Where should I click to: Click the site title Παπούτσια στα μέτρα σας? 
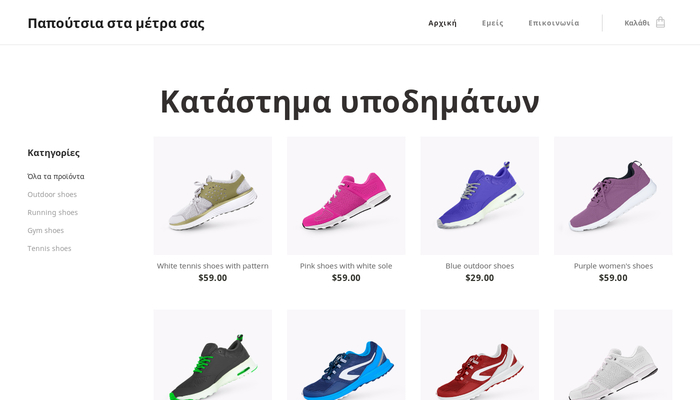click(x=116, y=23)
